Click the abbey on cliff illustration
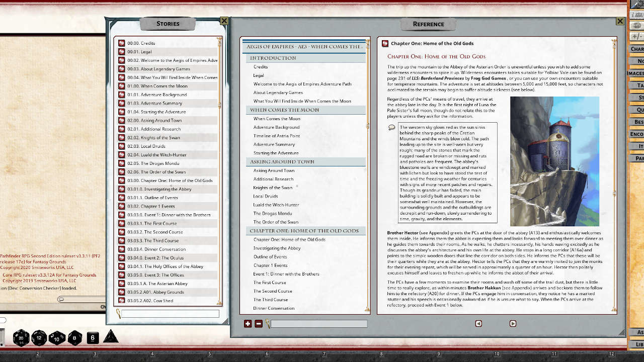 [554, 161]
